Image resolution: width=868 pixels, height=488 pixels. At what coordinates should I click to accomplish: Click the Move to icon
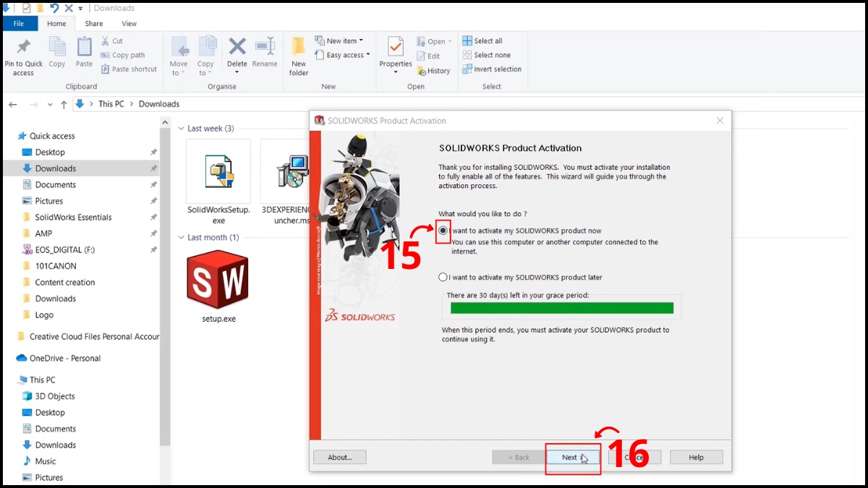pyautogui.click(x=179, y=47)
